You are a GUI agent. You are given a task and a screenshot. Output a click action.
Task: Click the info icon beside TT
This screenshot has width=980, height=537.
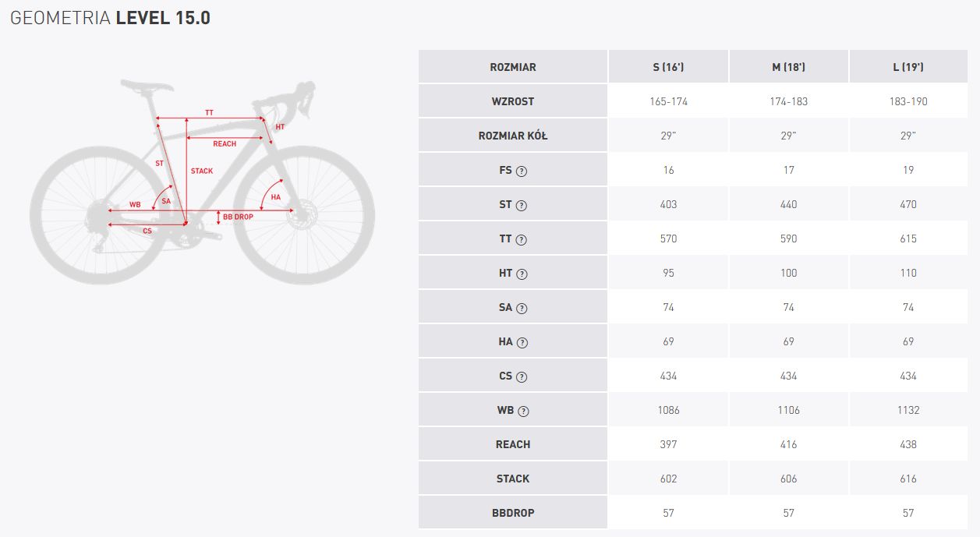[522, 239]
